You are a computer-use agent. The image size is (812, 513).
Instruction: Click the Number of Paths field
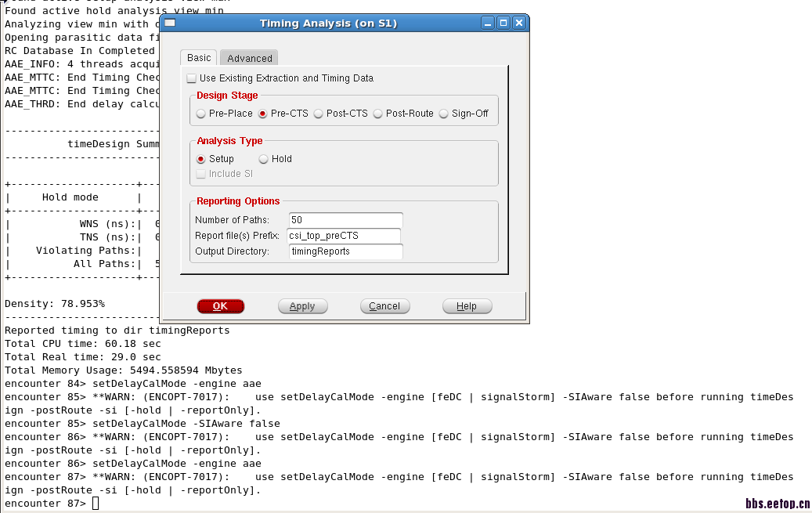(x=345, y=220)
